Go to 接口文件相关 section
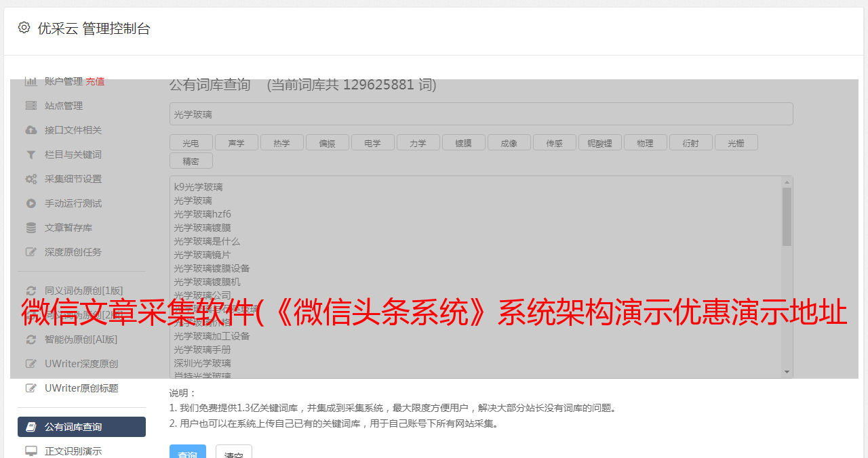Viewport: 868px width, 458px height. point(73,130)
